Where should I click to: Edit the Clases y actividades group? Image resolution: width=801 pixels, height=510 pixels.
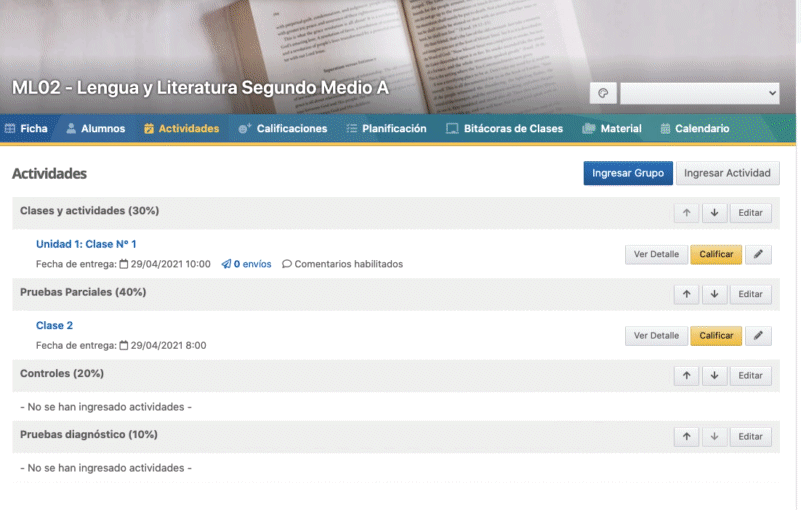pyautogui.click(x=750, y=213)
